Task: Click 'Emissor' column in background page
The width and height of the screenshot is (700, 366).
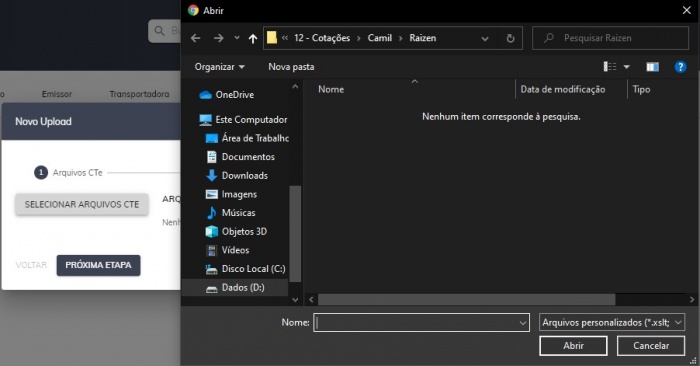Action: pyautogui.click(x=57, y=94)
